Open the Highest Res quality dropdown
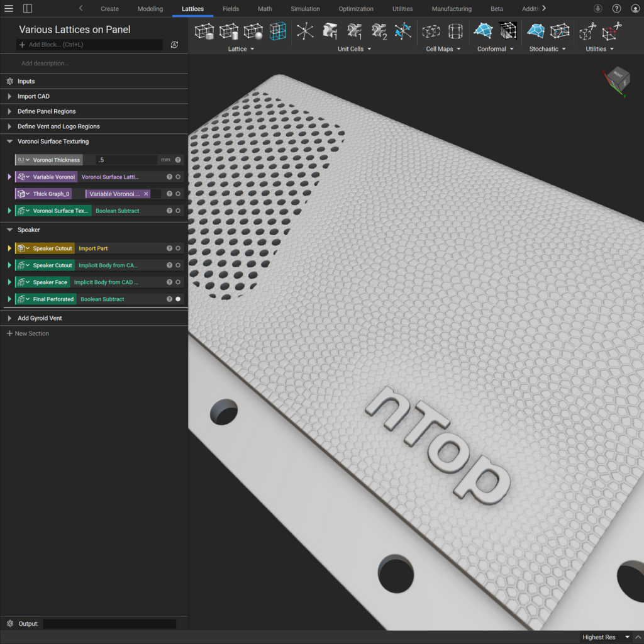This screenshot has width=644, height=644. click(x=606, y=637)
